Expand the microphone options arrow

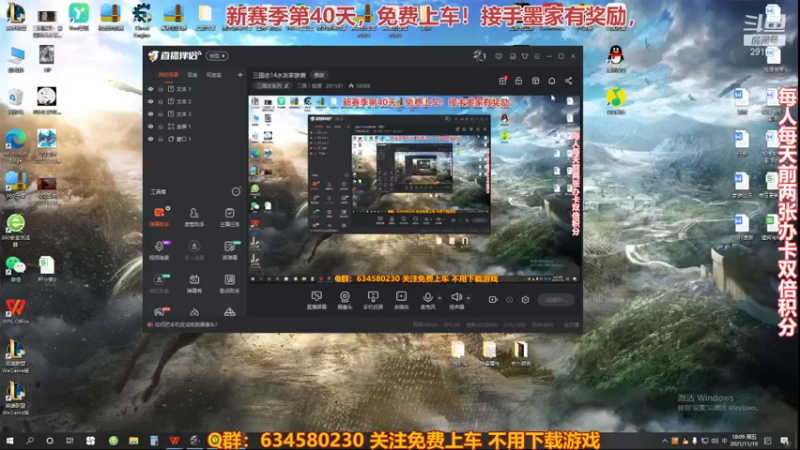point(440,298)
